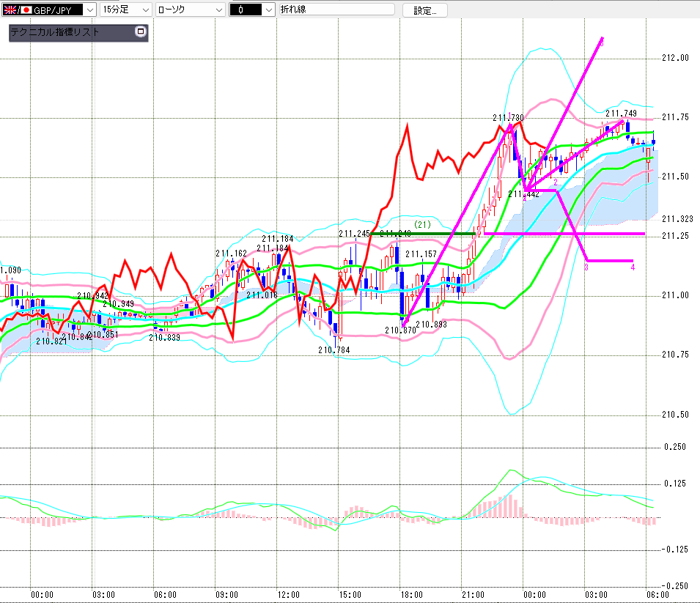Click the 210.50 price axis value
The width and height of the screenshot is (700, 603).
(x=675, y=415)
